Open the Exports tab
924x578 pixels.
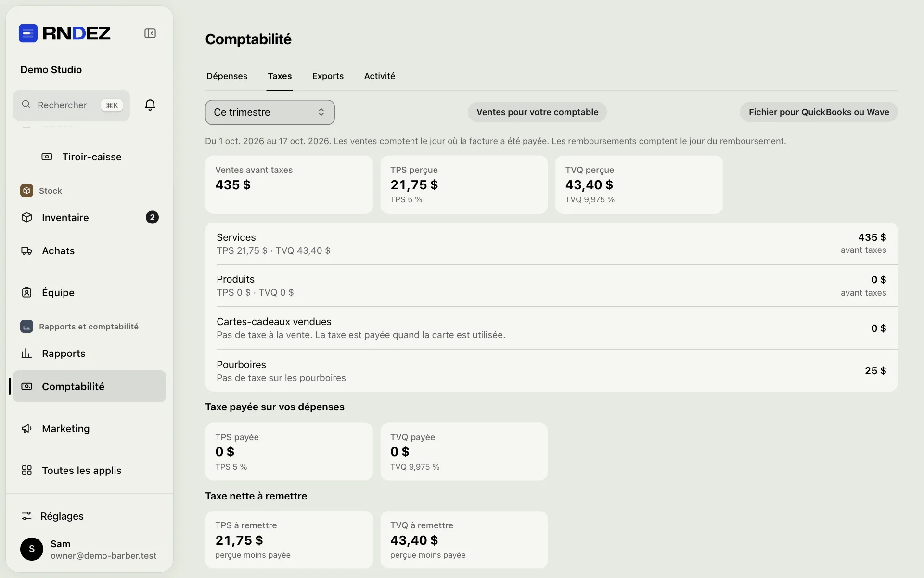[328, 76]
